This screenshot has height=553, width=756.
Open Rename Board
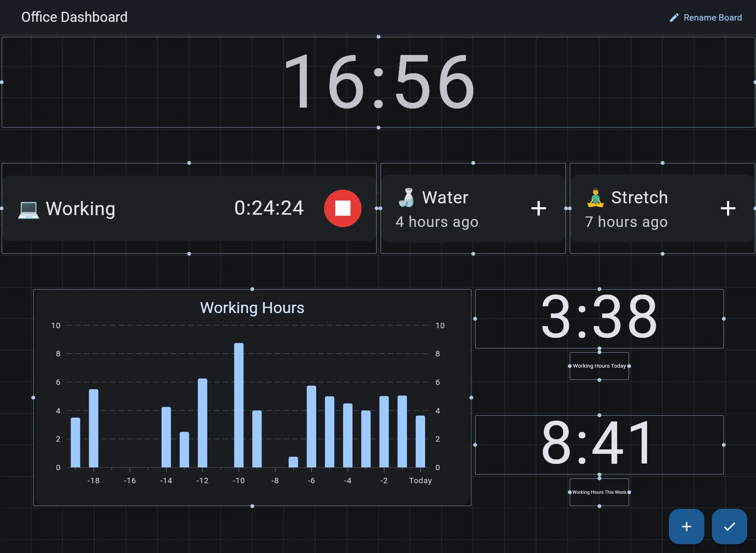pos(713,17)
